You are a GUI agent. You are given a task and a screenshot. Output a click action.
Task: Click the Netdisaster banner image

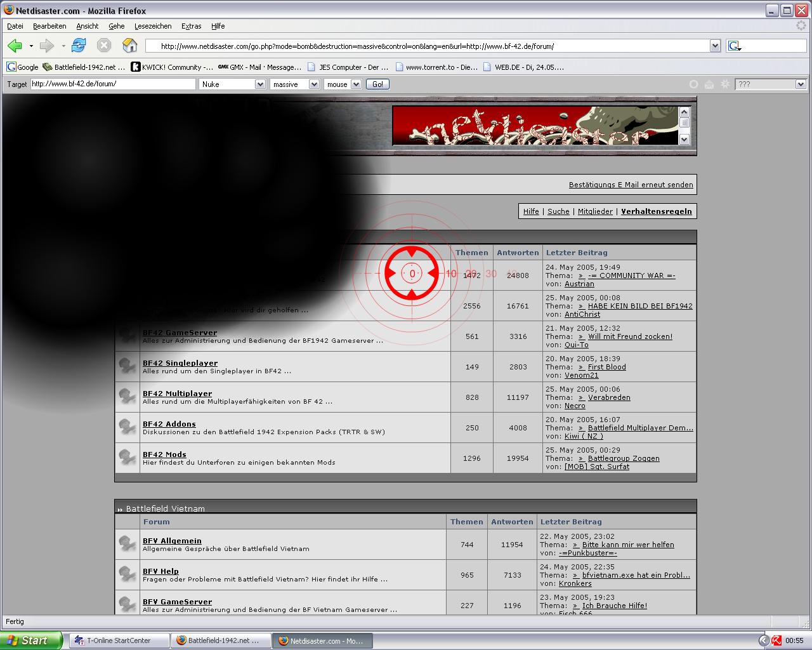tap(535, 126)
